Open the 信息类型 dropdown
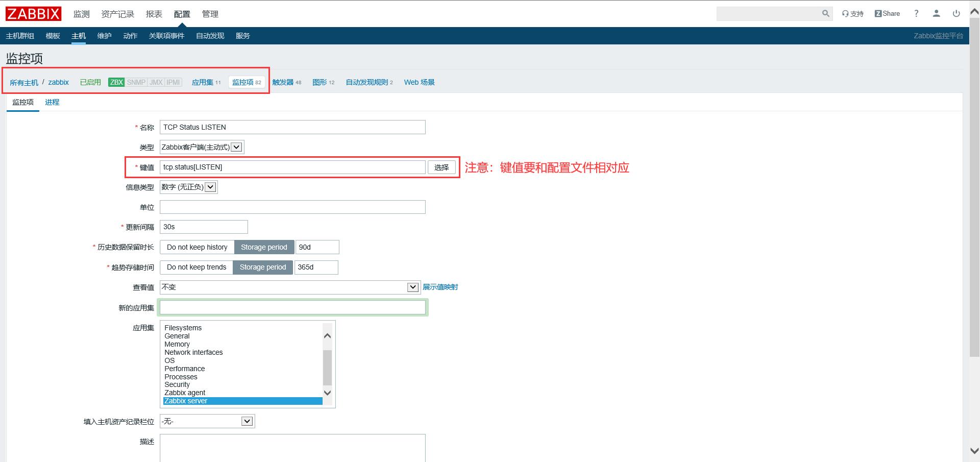This screenshot has height=462, width=980. pyautogui.click(x=189, y=187)
